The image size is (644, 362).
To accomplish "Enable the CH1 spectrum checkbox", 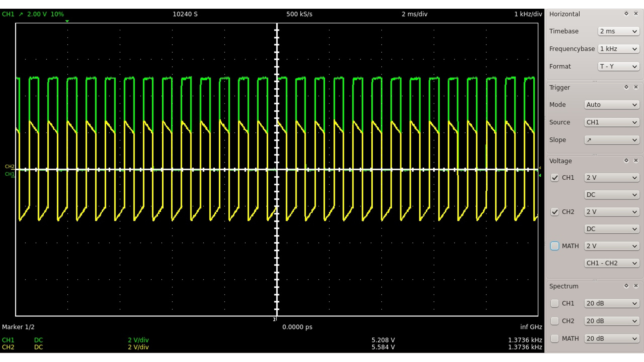I will 555,303.
